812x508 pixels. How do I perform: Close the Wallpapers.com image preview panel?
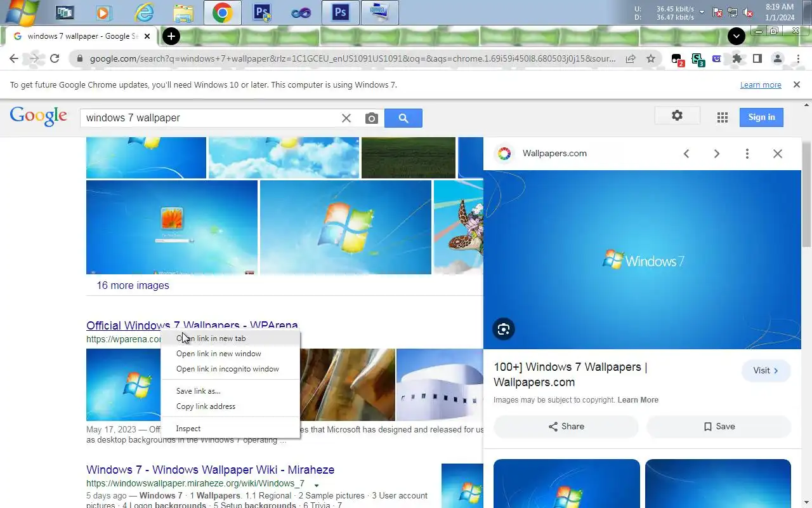pos(778,154)
